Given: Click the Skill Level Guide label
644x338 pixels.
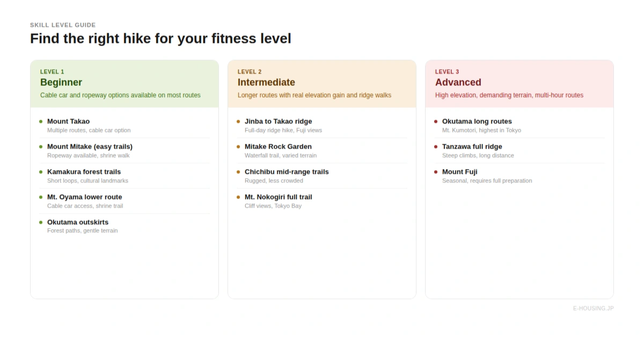Looking at the screenshot, I should [x=63, y=25].
